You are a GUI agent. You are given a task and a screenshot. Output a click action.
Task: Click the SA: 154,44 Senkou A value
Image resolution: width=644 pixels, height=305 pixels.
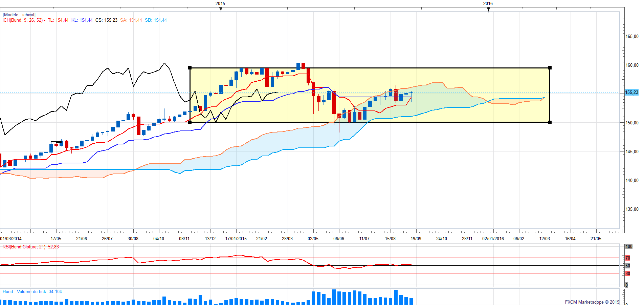131,20
